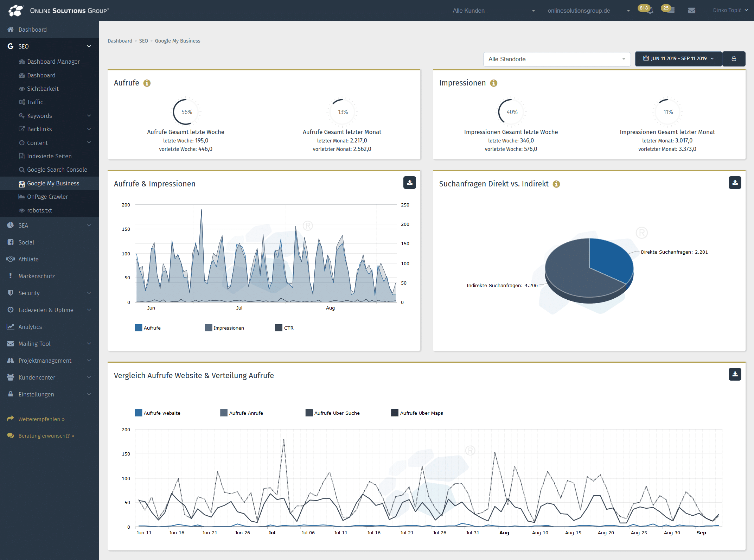Screen dimensions: 754x560
Task: Click the Google My Business breadcrumb
Action: click(178, 41)
